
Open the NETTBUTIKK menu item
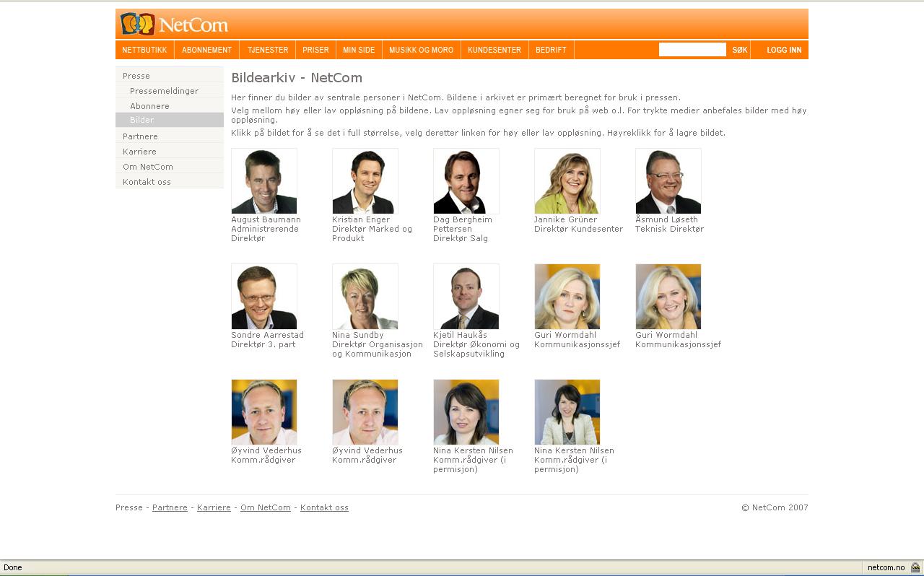coord(144,50)
